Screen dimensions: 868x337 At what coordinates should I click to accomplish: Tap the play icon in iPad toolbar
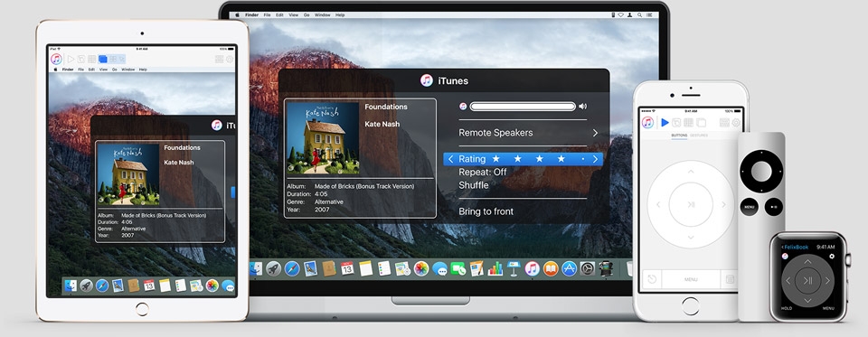coord(71,60)
